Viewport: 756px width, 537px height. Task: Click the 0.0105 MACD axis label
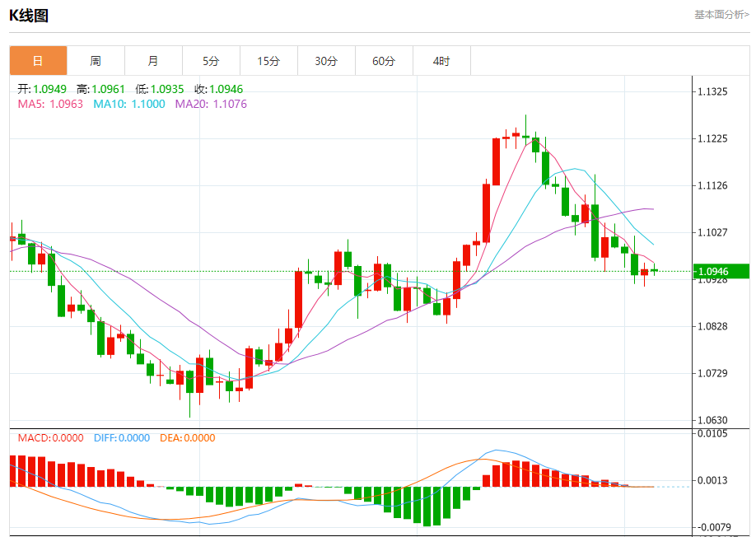(x=712, y=433)
